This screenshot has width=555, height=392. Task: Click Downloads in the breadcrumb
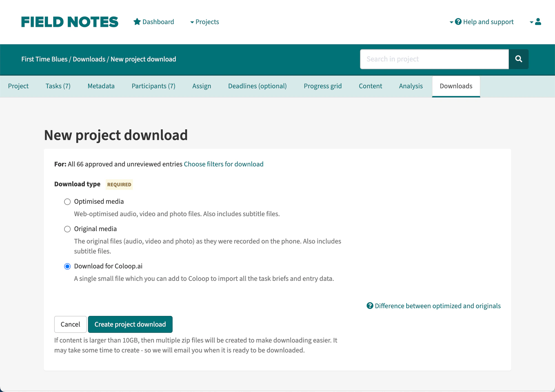[x=89, y=59]
